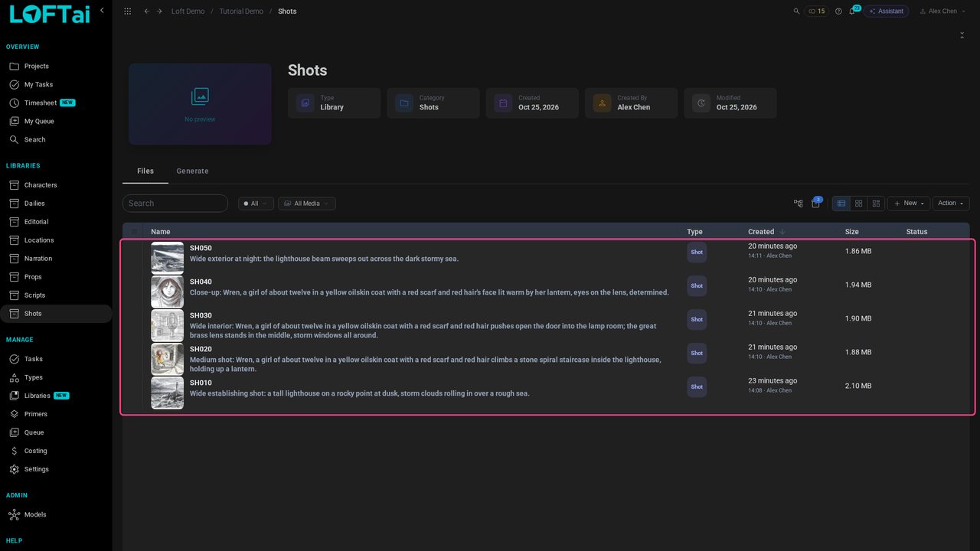The height and width of the screenshot is (551, 980).
Task: Sort by the Created column
Action: 765,232
